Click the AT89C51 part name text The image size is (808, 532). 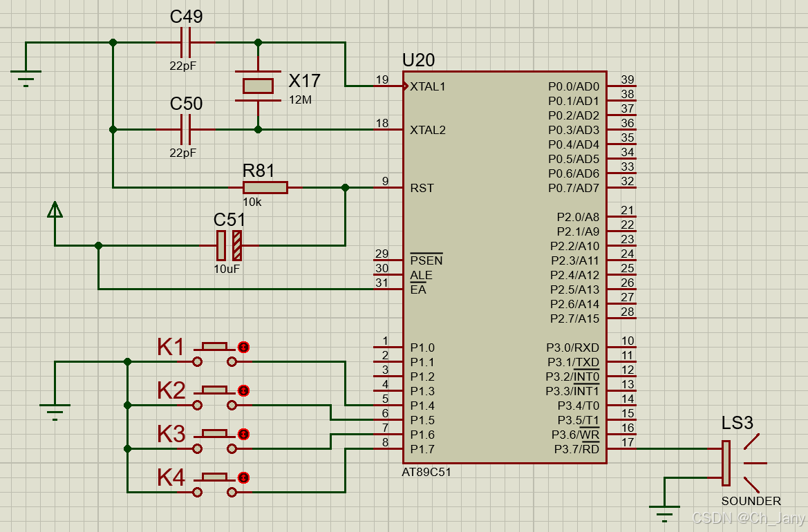coord(426,473)
